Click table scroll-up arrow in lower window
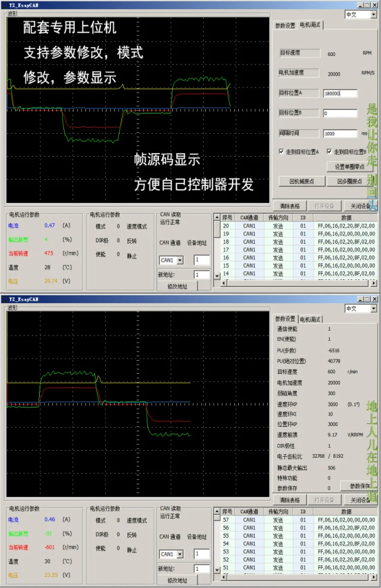The image size is (381, 588). point(217,511)
